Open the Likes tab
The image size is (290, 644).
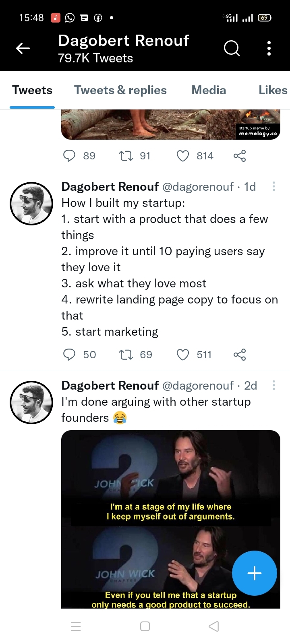tap(273, 90)
